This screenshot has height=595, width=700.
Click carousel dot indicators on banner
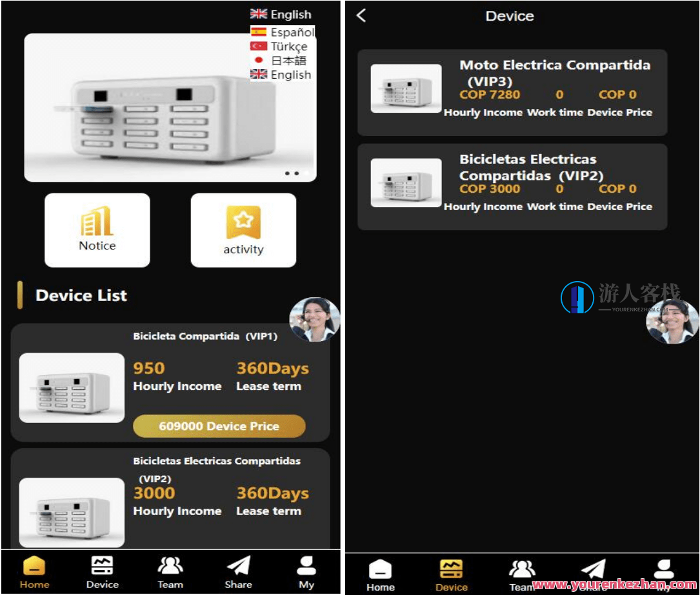[292, 173]
